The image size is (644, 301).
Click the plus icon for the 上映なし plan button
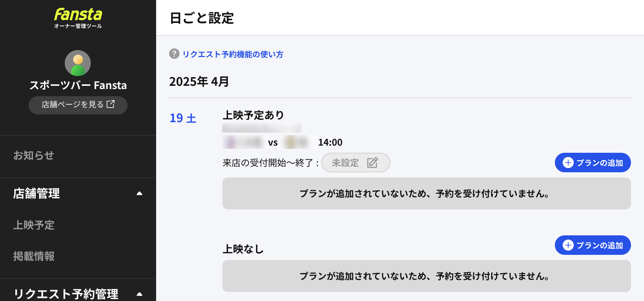tap(568, 245)
